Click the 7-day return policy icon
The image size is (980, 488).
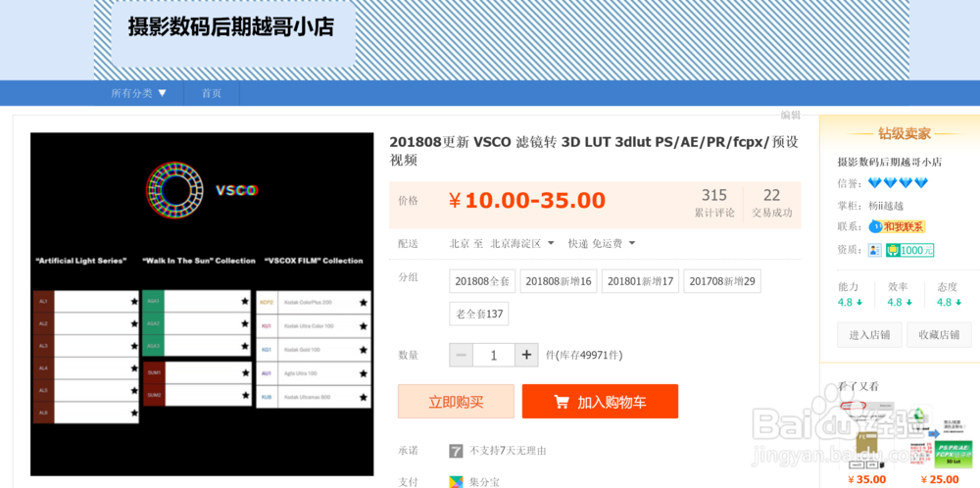(x=457, y=451)
